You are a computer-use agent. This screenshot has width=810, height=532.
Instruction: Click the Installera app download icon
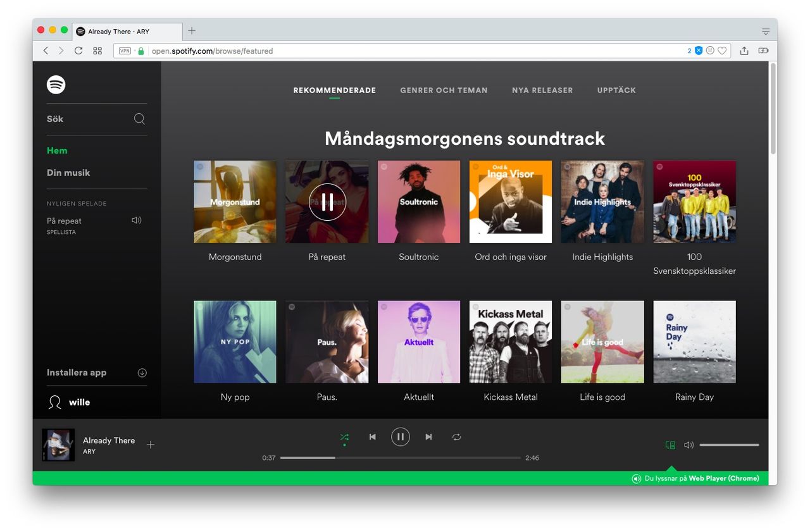[x=142, y=373]
